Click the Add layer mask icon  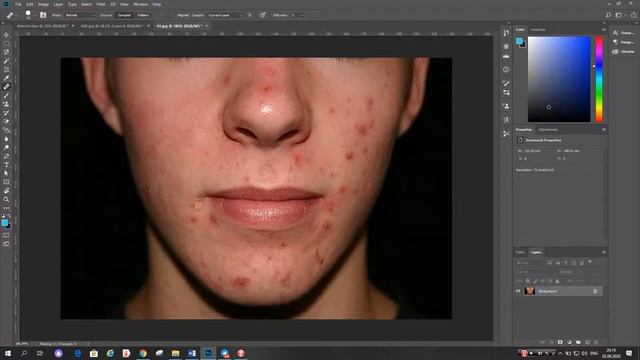pos(560,342)
